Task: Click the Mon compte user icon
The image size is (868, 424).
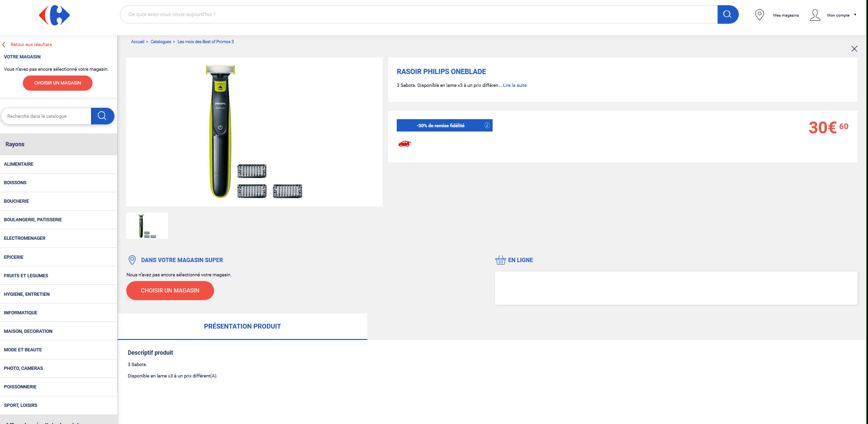Action: click(815, 15)
